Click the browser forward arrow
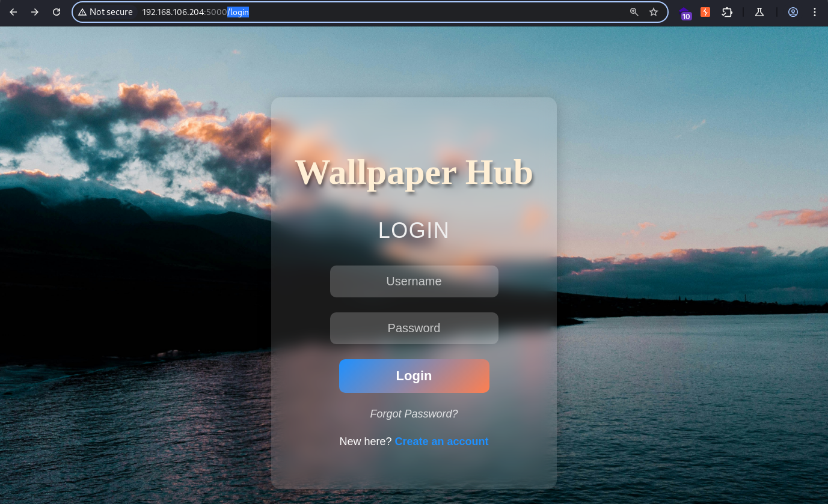 tap(35, 12)
